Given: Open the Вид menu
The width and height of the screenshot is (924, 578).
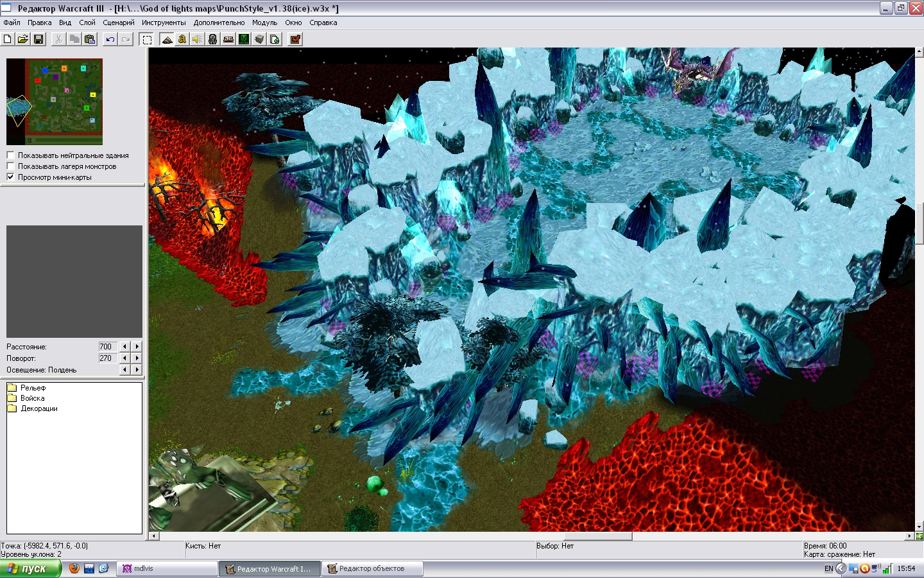Looking at the screenshot, I should pos(65,22).
